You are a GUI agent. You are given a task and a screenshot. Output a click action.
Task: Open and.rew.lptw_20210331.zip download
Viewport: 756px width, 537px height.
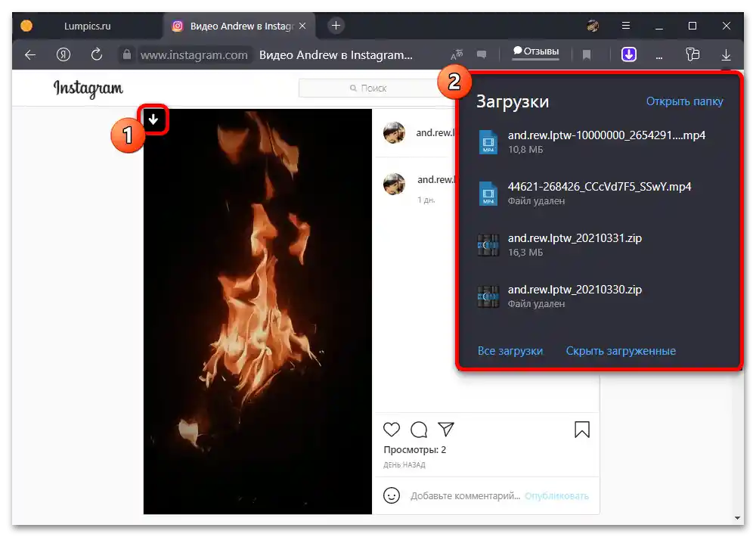click(598, 244)
